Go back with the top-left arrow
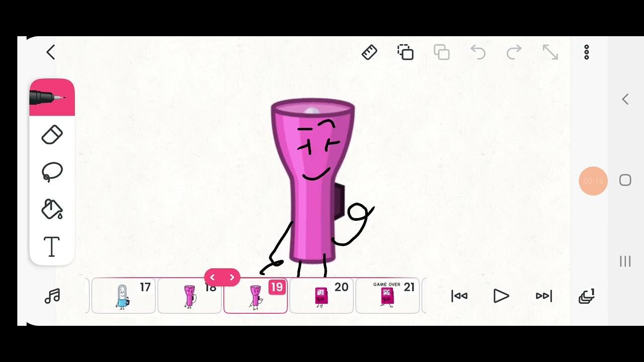Image resolution: width=644 pixels, height=362 pixels. coord(50,52)
